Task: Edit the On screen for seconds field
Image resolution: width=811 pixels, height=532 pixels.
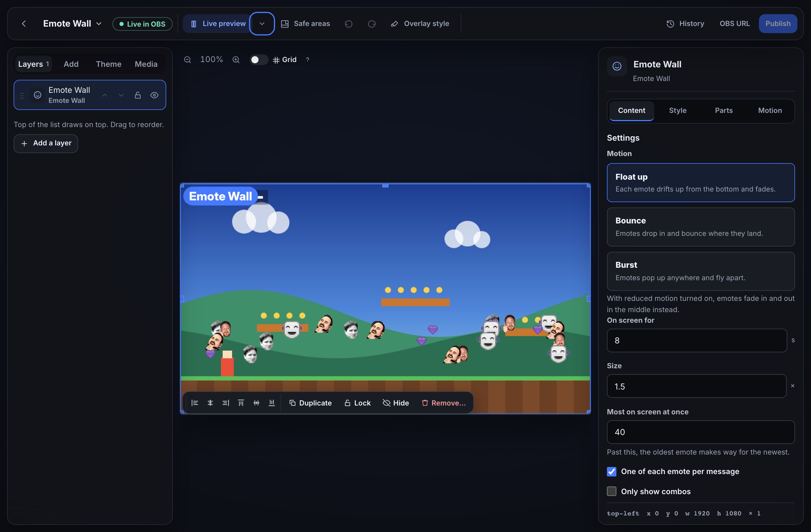Action: coord(697,340)
